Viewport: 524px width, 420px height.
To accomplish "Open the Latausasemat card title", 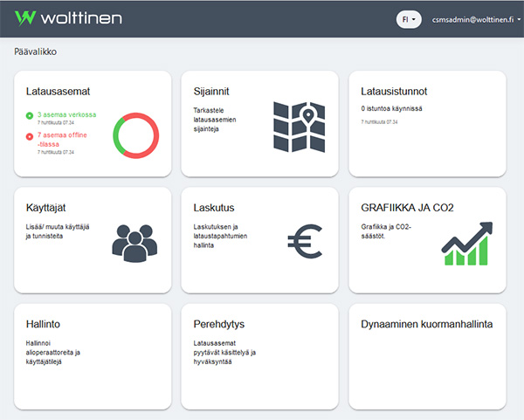I will pyautogui.click(x=58, y=91).
